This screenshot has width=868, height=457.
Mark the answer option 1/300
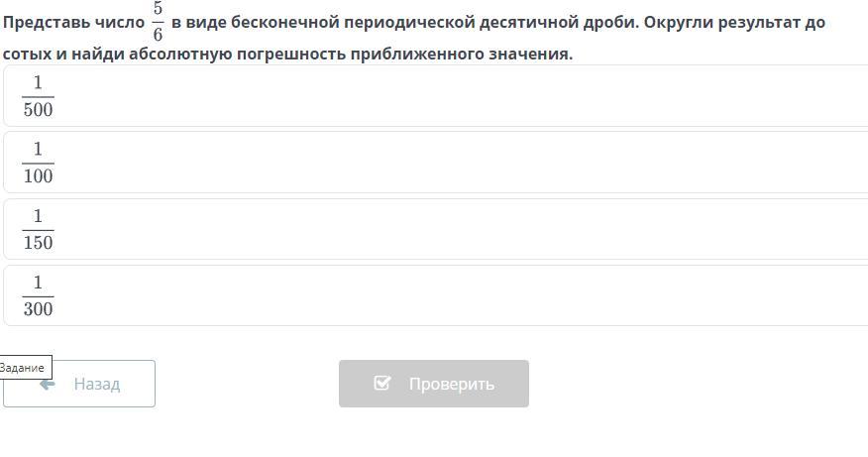tap(436, 295)
